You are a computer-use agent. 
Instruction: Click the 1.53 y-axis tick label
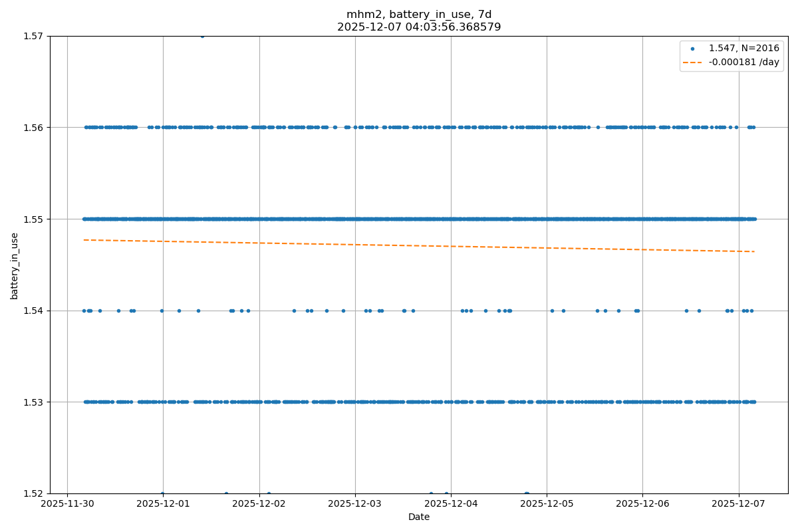[x=33, y=402]
